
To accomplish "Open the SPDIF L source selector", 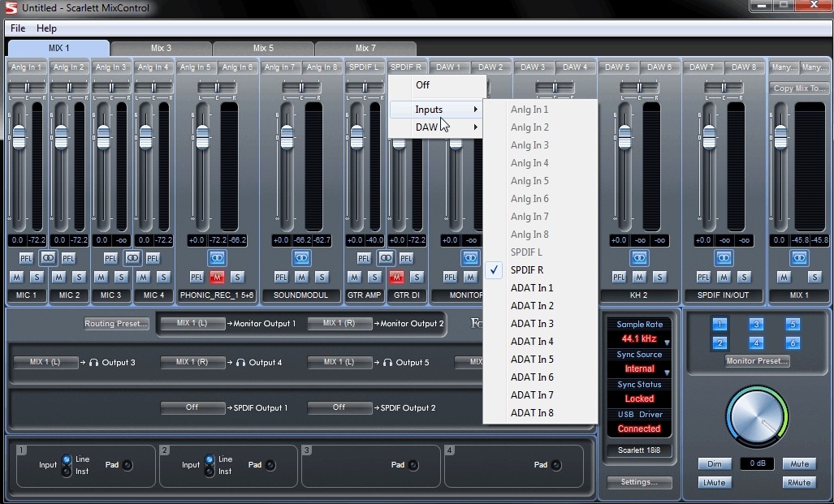I will (x=364, y=67).
